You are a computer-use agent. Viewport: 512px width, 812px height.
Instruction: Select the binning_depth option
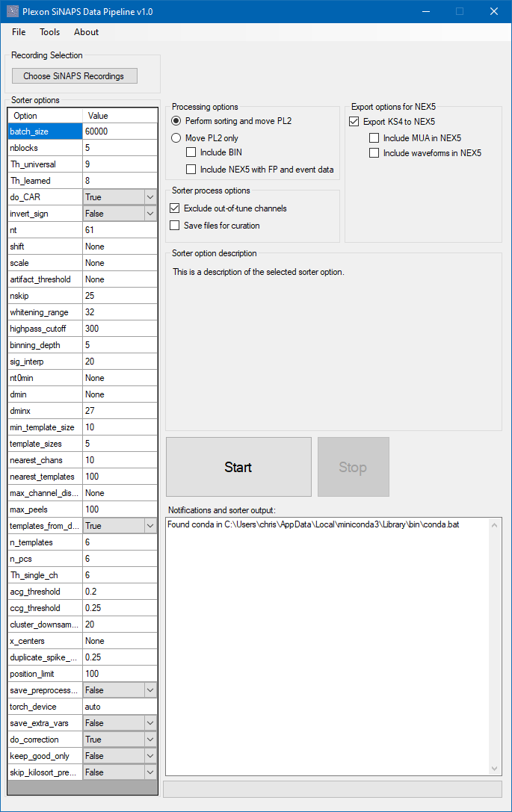(45, 345)
